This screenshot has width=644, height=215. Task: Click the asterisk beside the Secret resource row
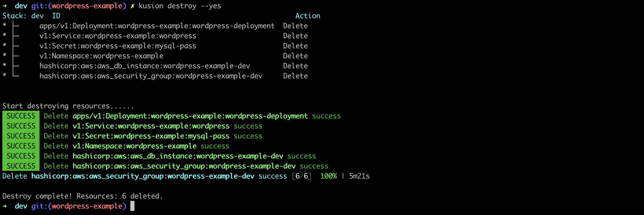click(4, 46)
